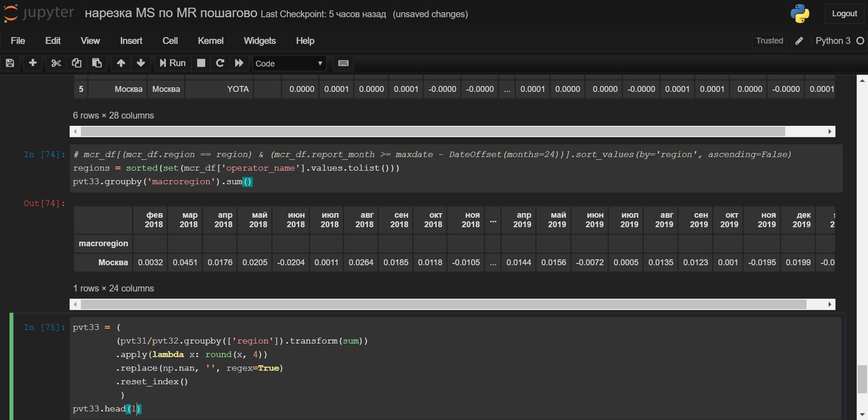Restart the kernel with circular arrow icon
The height and width of the screenshot is (420, 868).
coord(220,63)
